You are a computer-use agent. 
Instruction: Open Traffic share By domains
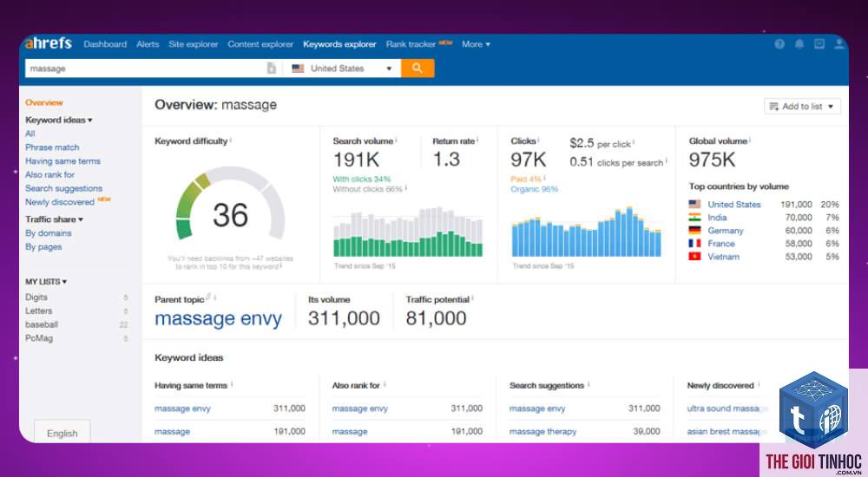(48, 233)
